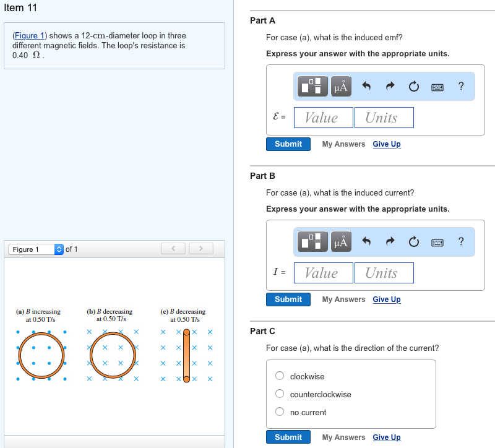Click the previous figure chevron
The width and height of the screenshot is (495, 448).
pos(173,248)
